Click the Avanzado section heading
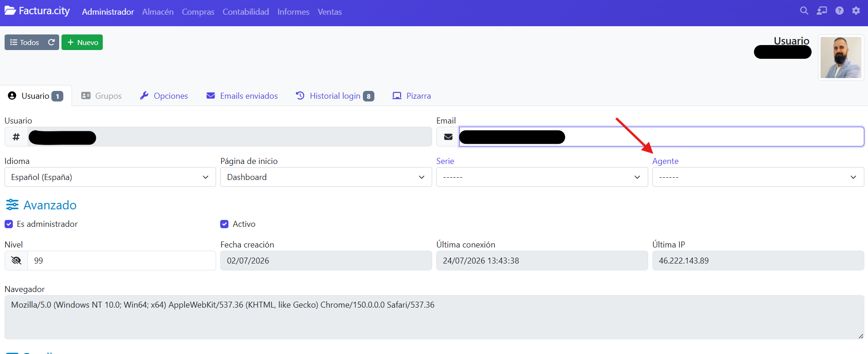 pos(50,205)
